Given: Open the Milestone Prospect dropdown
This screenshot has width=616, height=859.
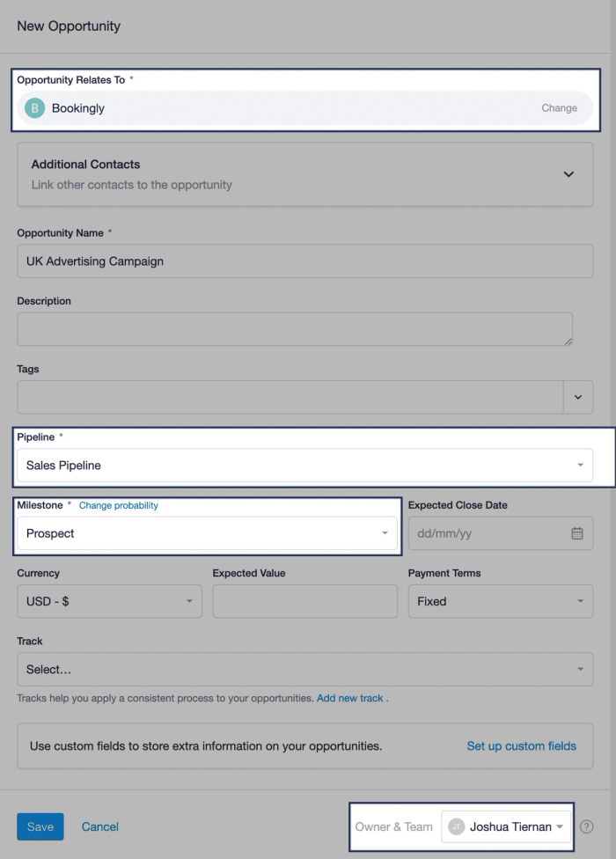Looking at the screenshot, I should 207,533.
